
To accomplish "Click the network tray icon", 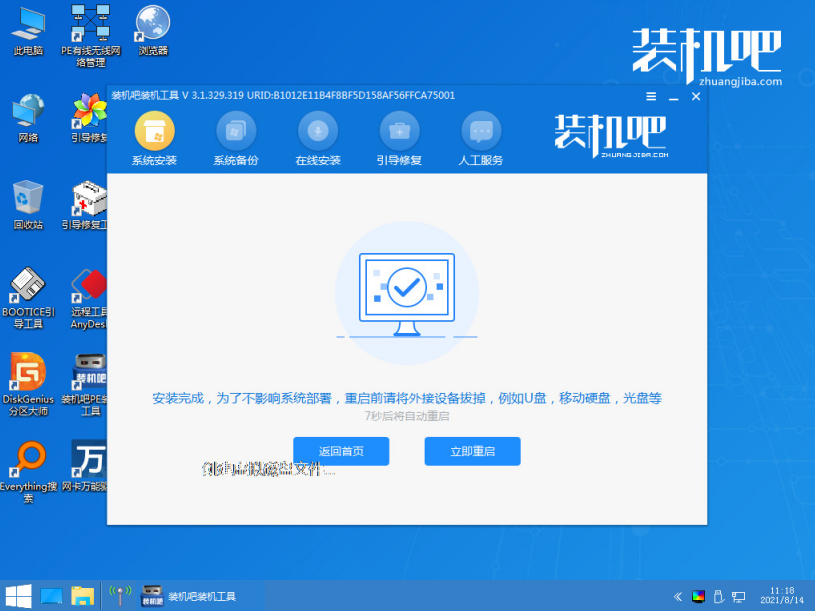I will tap(738, 596).
